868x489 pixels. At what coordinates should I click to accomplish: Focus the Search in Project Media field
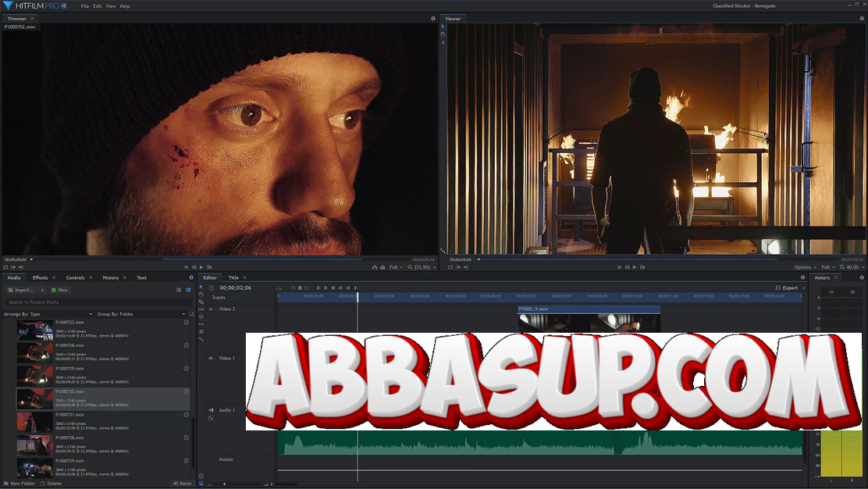[98, 302]
